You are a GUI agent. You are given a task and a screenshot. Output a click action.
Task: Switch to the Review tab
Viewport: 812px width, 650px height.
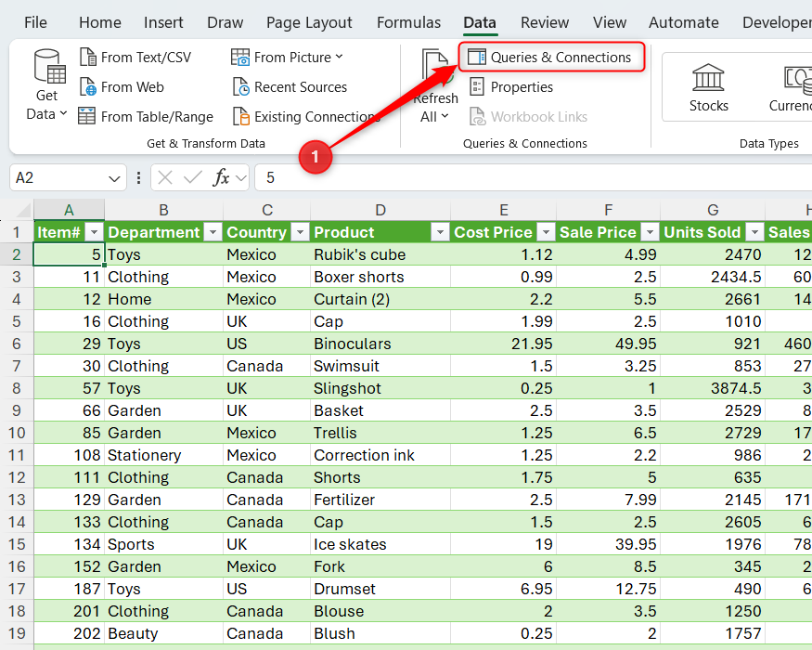544,22
